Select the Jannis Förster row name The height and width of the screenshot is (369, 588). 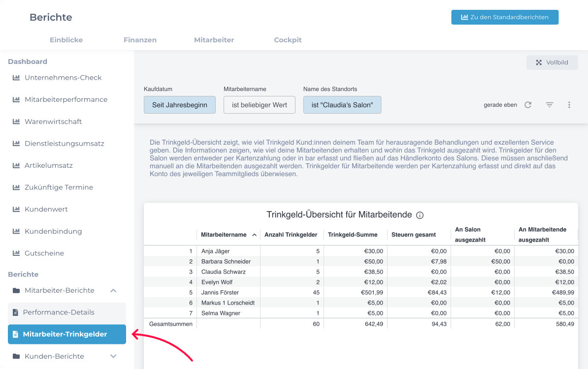pos(220,293)
